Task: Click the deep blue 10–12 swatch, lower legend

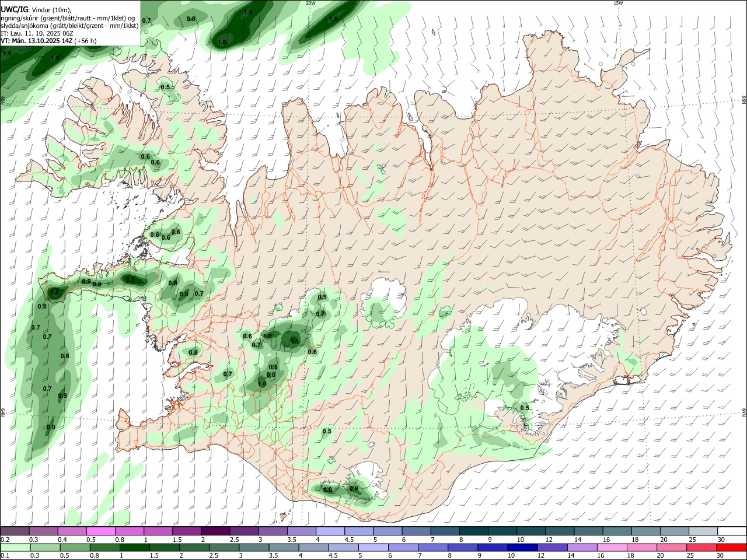Action: pos(522,547)
